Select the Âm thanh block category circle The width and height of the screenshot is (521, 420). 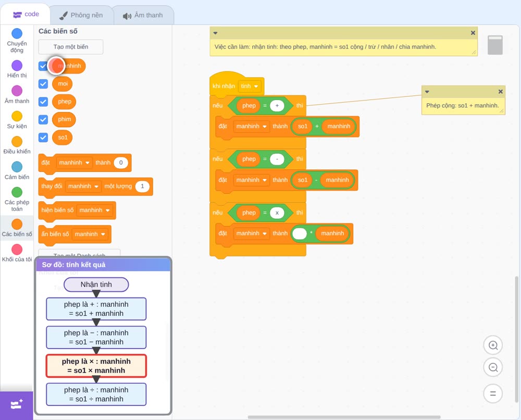coord(17,91)
